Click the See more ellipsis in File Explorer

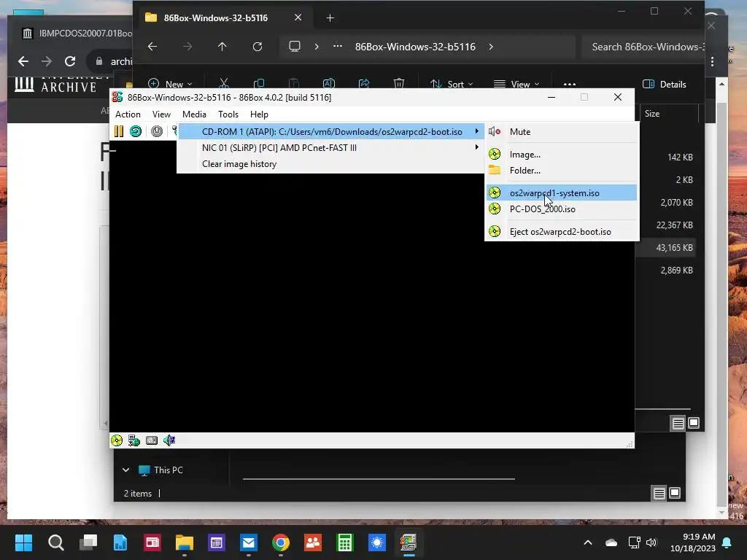pyautogui.click(x=570, y=84)
